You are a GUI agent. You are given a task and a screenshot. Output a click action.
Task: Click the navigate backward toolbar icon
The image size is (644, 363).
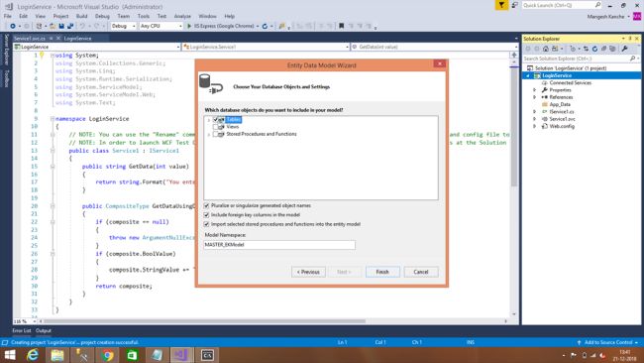click(x=13, y=26)
